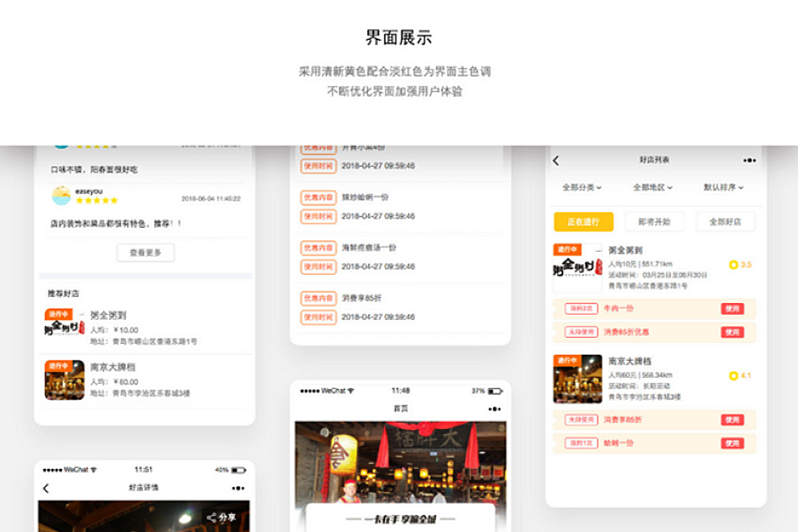Select the 正在进行 tab
This screenshot has width=798, height=532.
[583, 222]
